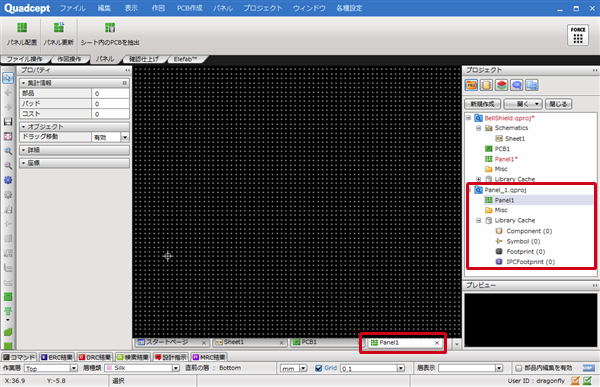Screen dimensions: 600x387
Task: Collapse the Library Cache tree node
Action: pyautogui.click(x=478, y=220)
